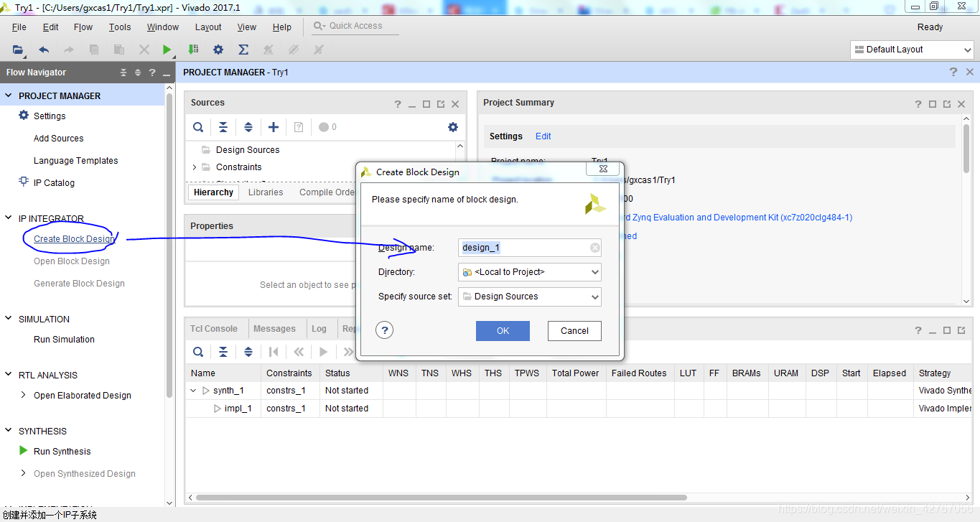980x522 pixels.
Task: Switch to the Log tab
Action: tap(319, 329)
